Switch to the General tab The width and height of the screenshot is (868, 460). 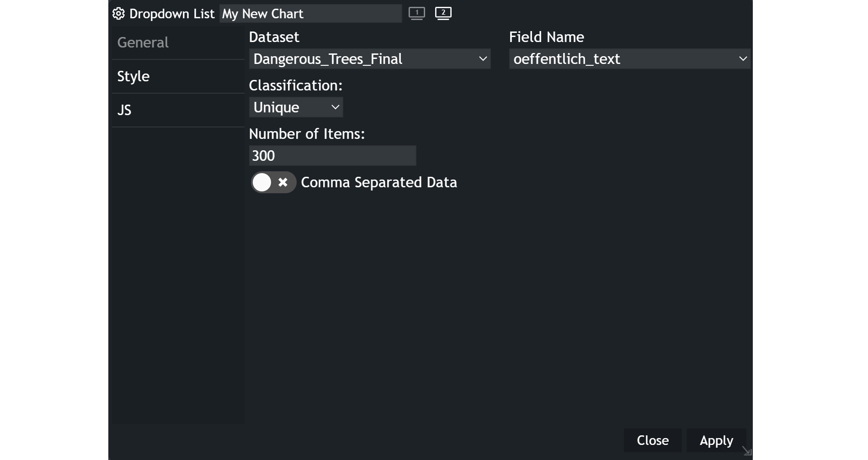click(143, 42)
